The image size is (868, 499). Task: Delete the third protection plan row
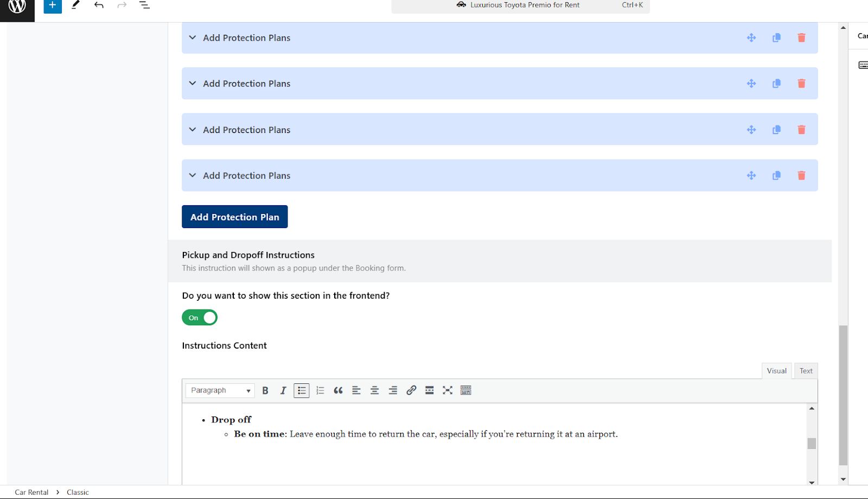pos(801,130)
